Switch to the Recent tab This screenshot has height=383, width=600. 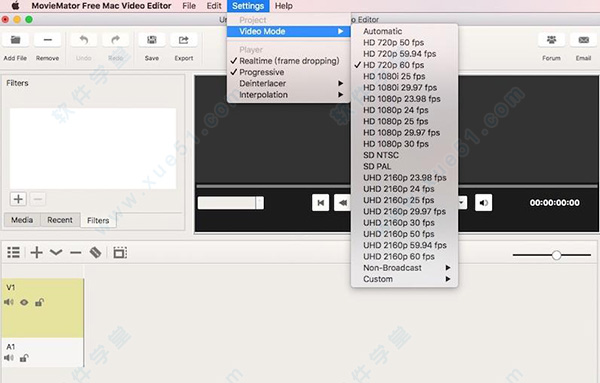coord(60,220)
